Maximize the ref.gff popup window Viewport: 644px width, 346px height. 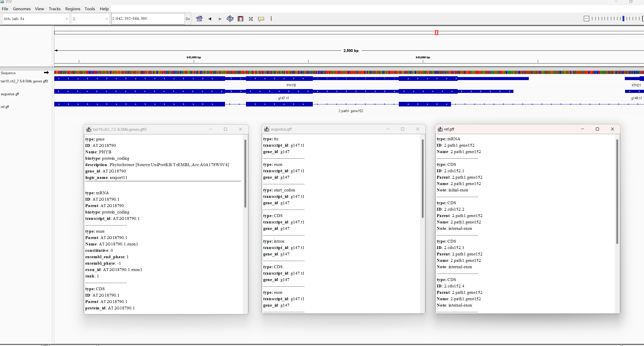point(597,129)
